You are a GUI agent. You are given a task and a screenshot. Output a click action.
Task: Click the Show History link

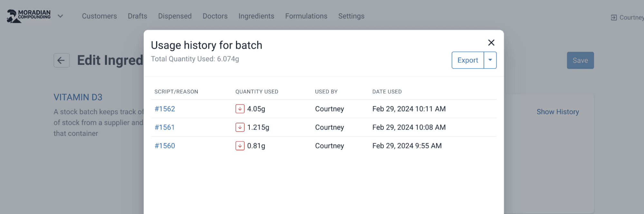558,112
